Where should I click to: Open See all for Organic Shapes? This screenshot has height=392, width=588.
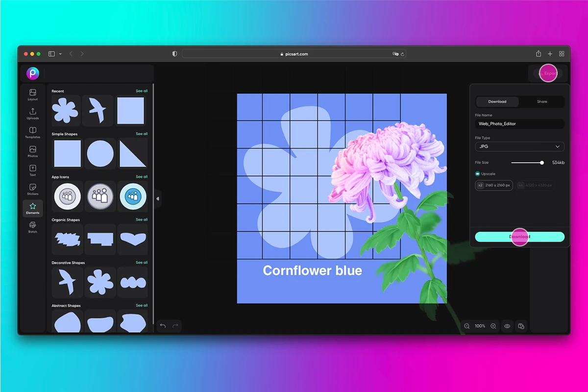[142, 220]
